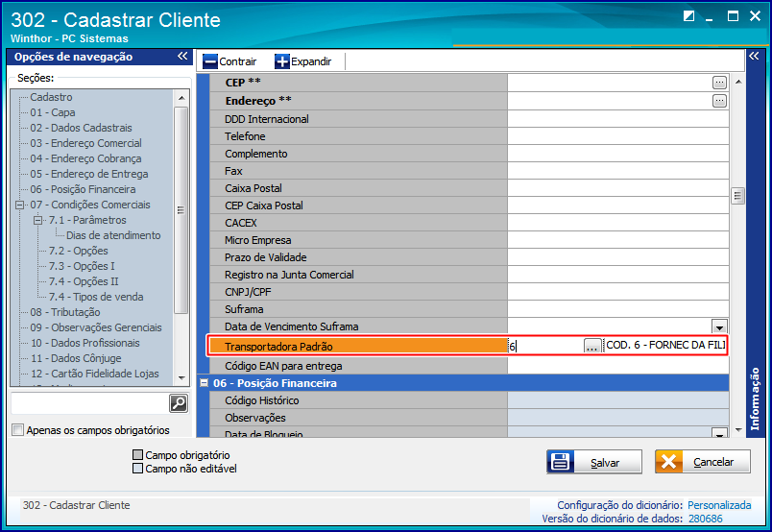This screenshot has height=532, width=772.
Task: Click the Campo não editável legend box
Action: 138,468
